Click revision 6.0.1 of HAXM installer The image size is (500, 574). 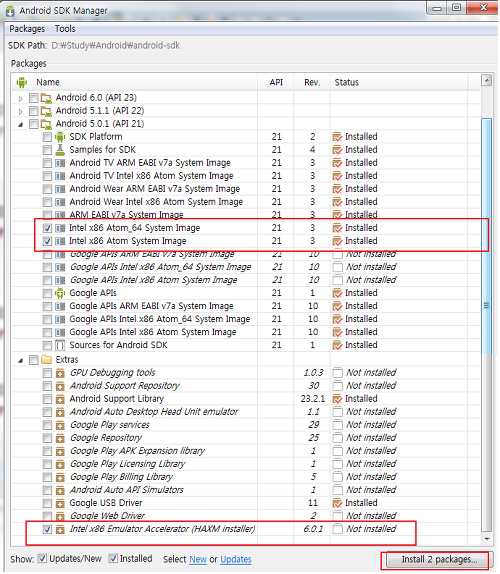(x=313, y=529)
